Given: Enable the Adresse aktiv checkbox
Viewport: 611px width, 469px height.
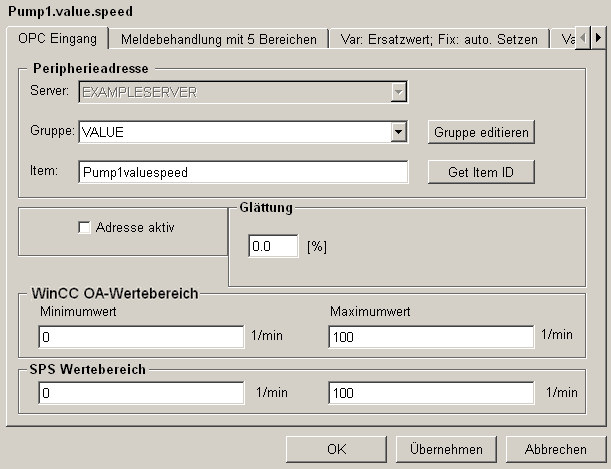Looking at the screenshot, I should (84, 227).
